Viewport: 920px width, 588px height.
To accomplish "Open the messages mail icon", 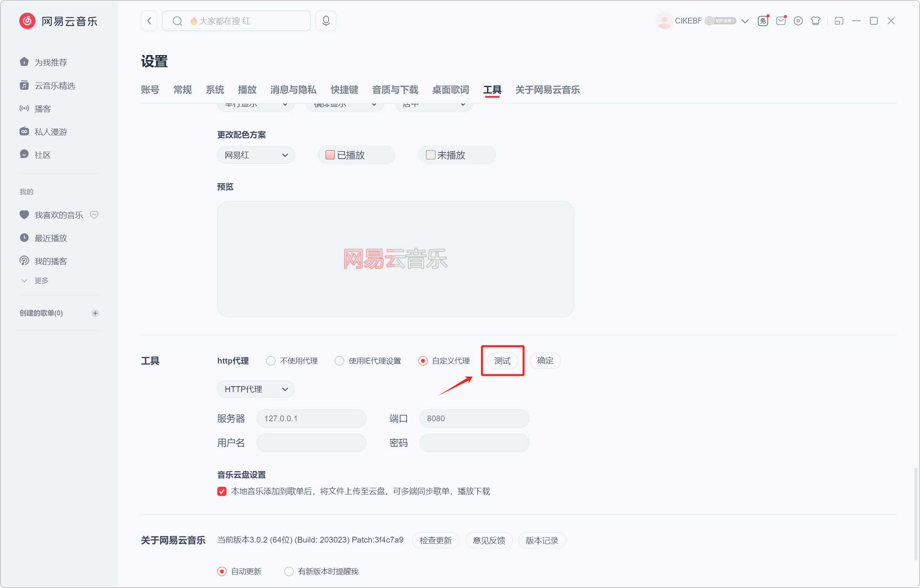I will pos(781,21).
